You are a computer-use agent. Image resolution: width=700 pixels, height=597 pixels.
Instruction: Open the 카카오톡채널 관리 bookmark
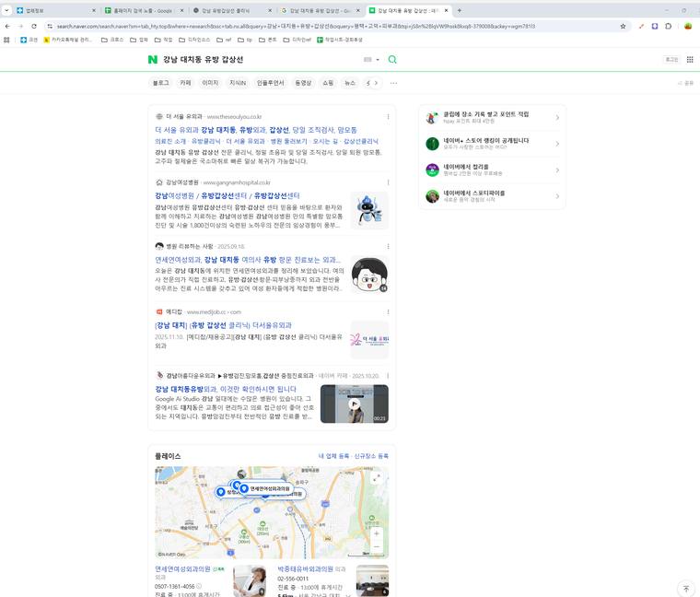coord(68,40)
